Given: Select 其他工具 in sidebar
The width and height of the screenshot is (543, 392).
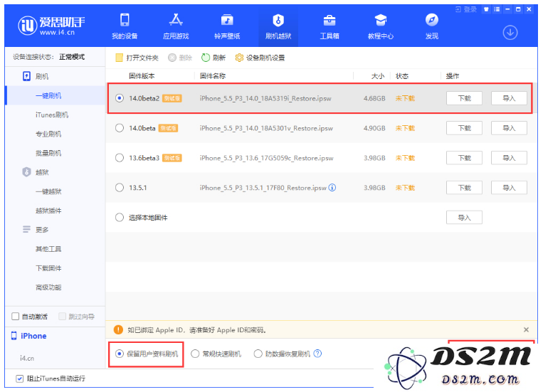Looking at the screenshot, I should (48, 249).
